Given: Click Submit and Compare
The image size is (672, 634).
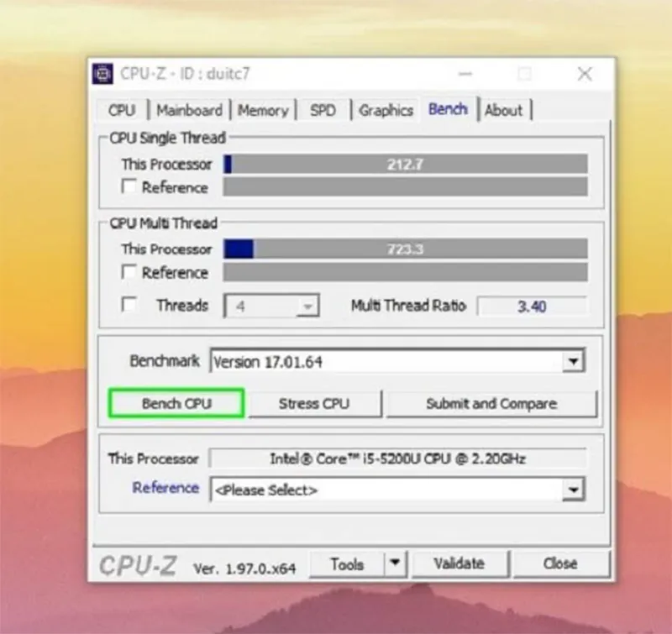Looking at the screenshot, I should tap(491, 403).
